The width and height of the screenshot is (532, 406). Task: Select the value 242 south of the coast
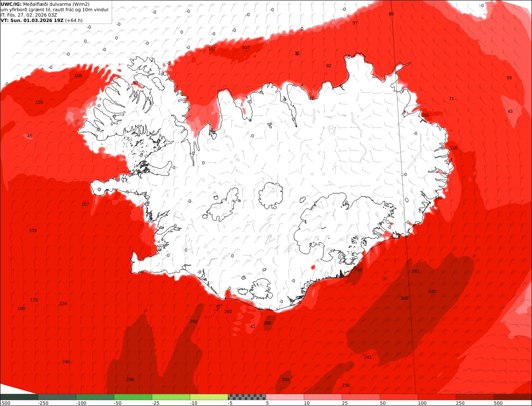click(228, 311)
